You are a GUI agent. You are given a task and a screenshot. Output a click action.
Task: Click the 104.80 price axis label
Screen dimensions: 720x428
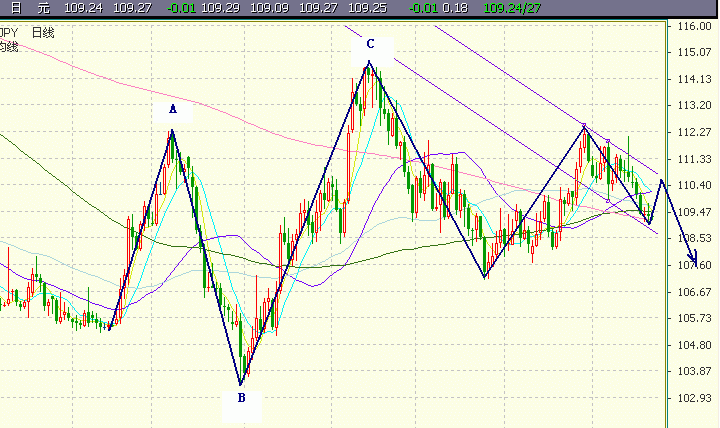695,345
